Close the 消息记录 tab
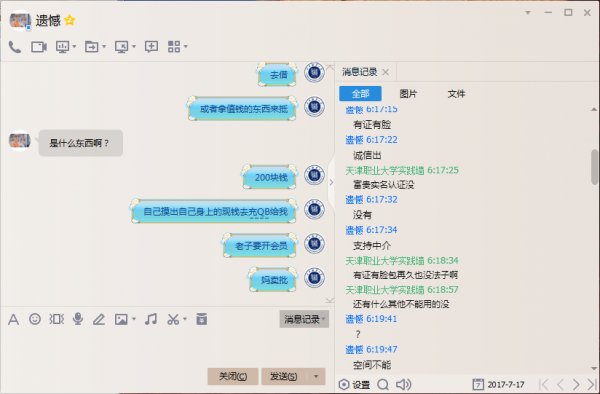The image size is (600, 394). coord(386,72)
